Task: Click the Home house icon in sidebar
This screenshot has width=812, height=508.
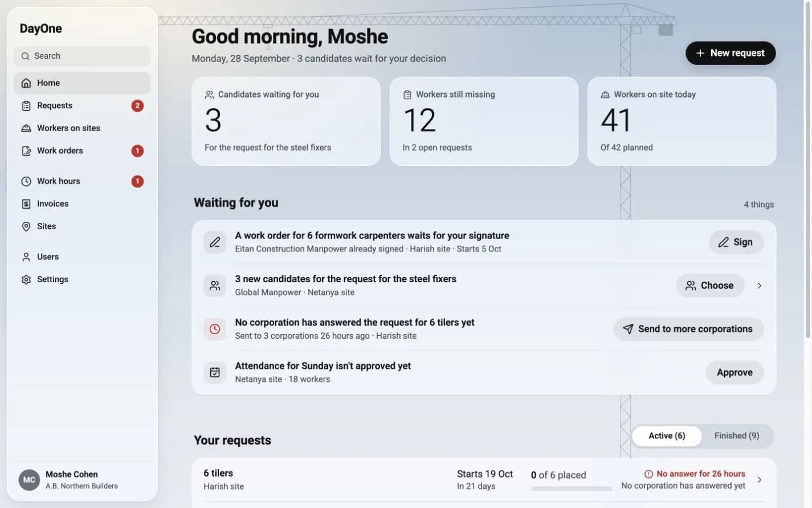Action: click(x=26, y=83)
